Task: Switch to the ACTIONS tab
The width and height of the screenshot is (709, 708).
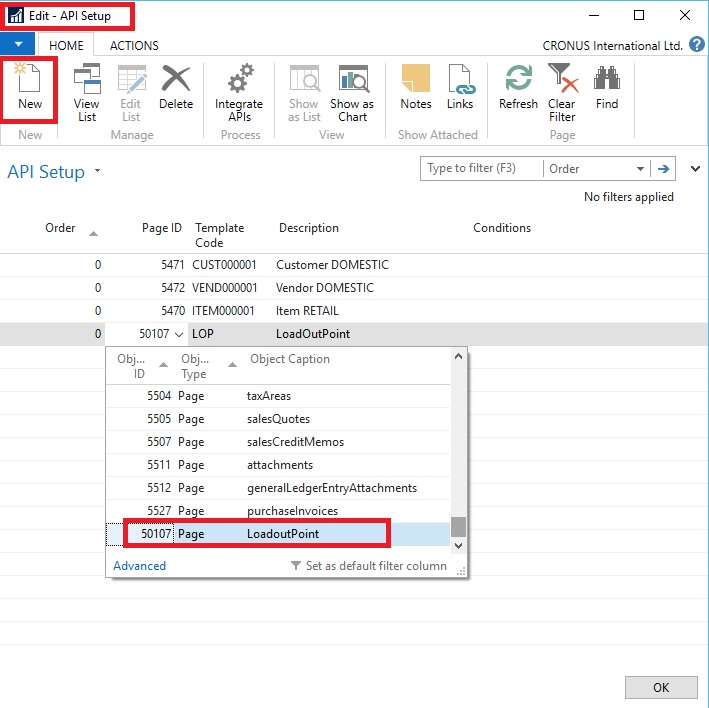Action: tap(134, 46)
